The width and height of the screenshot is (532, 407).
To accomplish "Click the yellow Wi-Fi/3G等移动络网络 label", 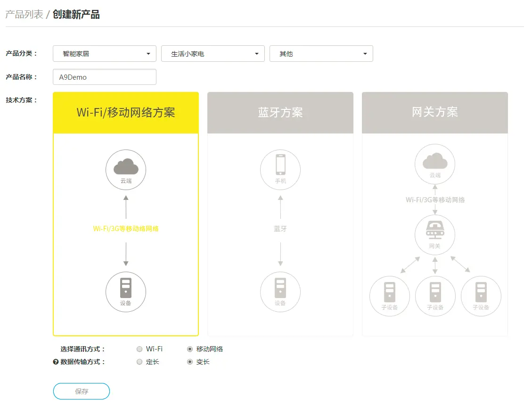I will (x=126, y=229).
